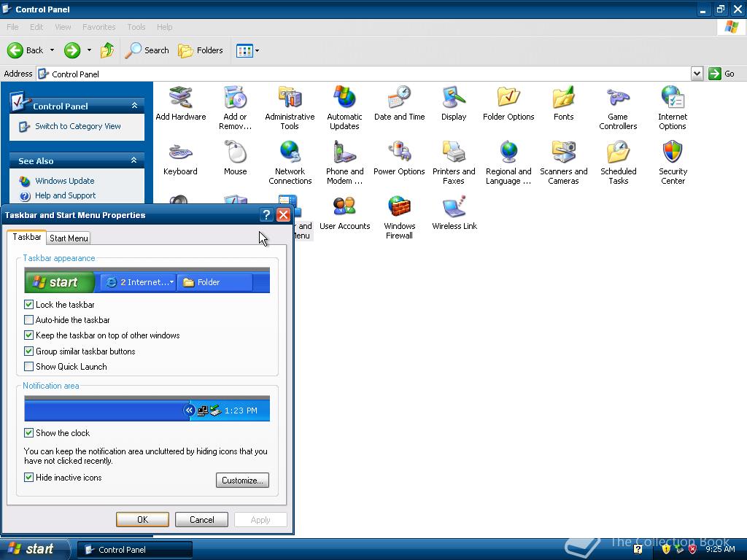Screen dimensions: 747x560
Task: Click the Up folder toolbar icon
Action: (x=107, y=50)
